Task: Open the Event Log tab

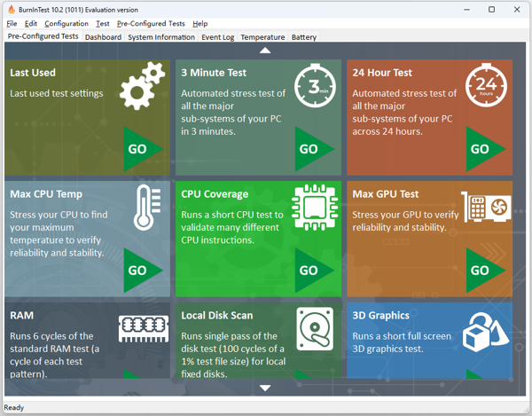Action: click(217, 37)
